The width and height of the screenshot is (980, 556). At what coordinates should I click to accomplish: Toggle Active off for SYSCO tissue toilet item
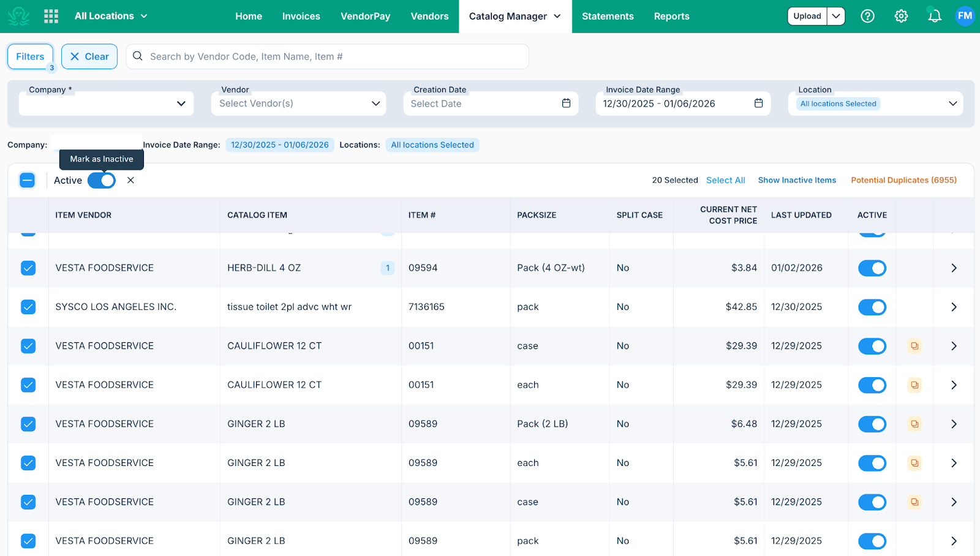tap(872, 307)
